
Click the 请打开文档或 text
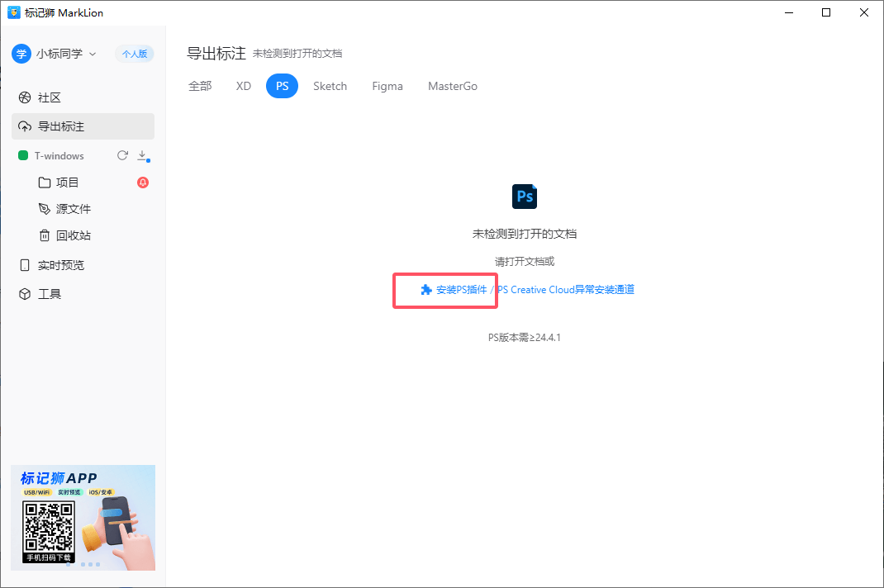pyautogui.click(x=525, y=262)
